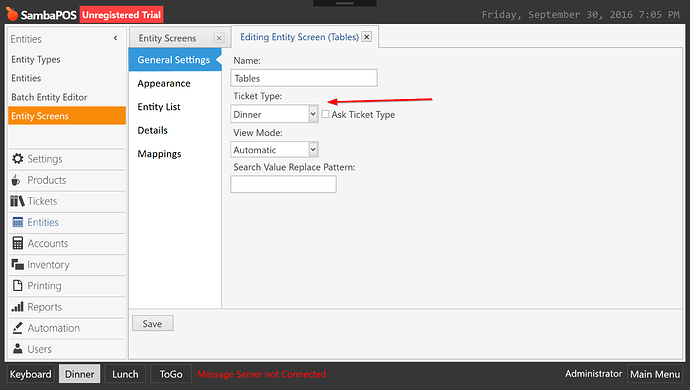Open Printing via the page icon

(18, 286)
